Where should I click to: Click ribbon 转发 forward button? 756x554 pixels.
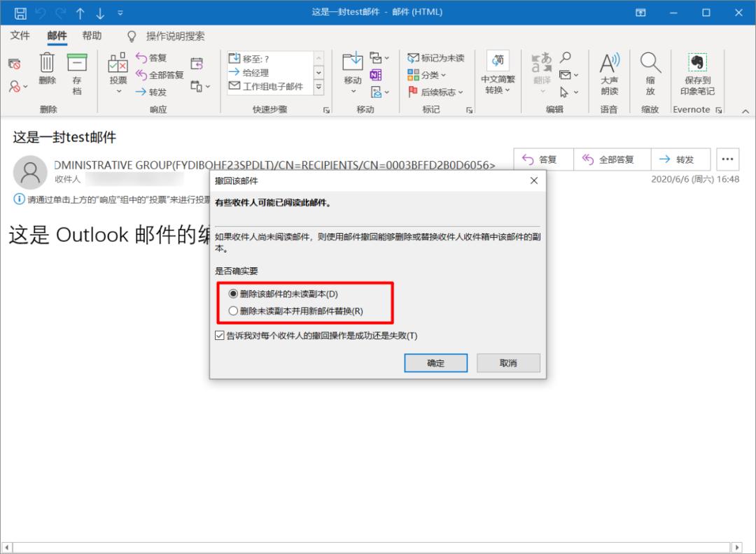coord(151,92)
